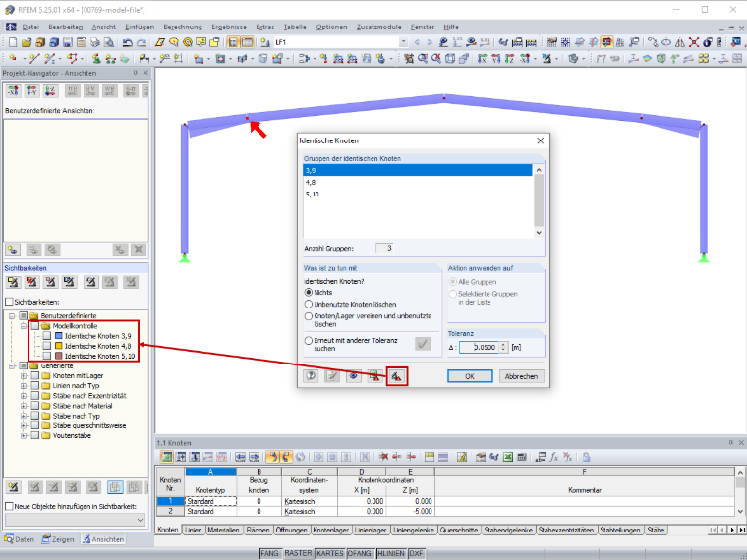The height and width of the screenshot is (560, 747).
Task: Open the Berechnung menu
Action: click(x=183, y=28)
